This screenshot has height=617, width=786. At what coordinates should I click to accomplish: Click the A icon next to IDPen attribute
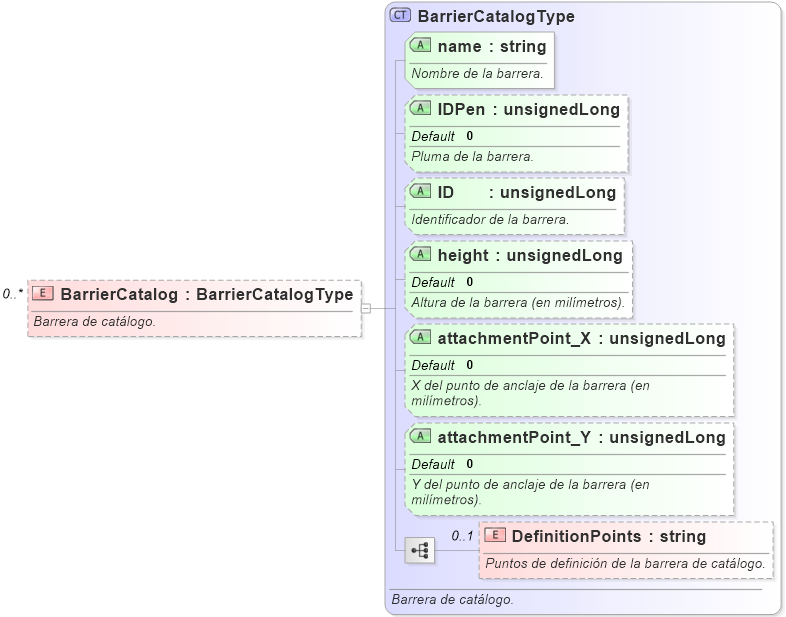[420, 108]
